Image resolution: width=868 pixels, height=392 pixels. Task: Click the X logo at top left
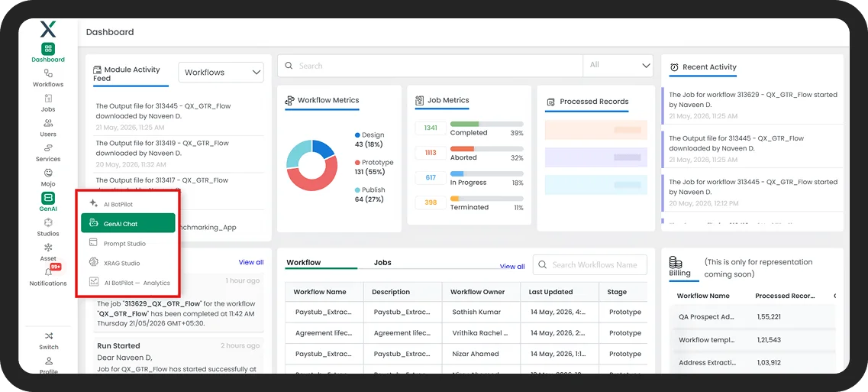[x=48, y=29]
